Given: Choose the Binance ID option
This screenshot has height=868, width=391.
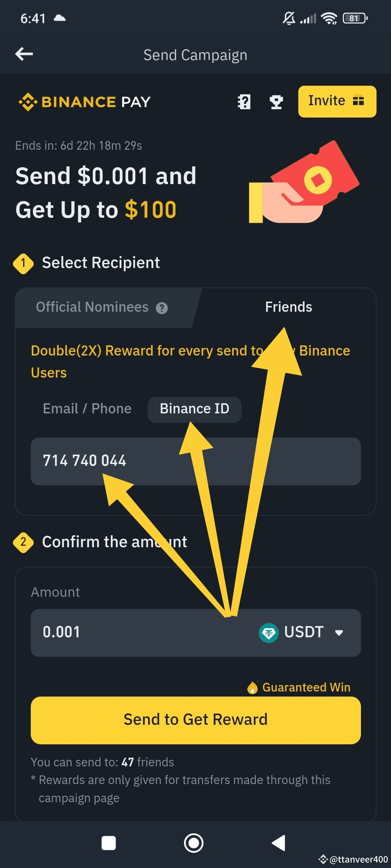Looking at the screenshot, I should 194,409.
